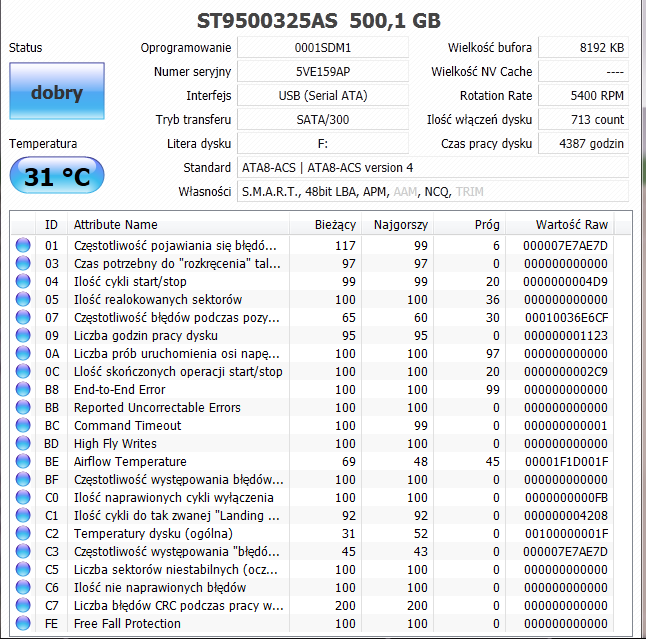This screenshot has height=639, width=646.
Task: Click the interface field USB (Serial ATA)
Action: (323, 96)
